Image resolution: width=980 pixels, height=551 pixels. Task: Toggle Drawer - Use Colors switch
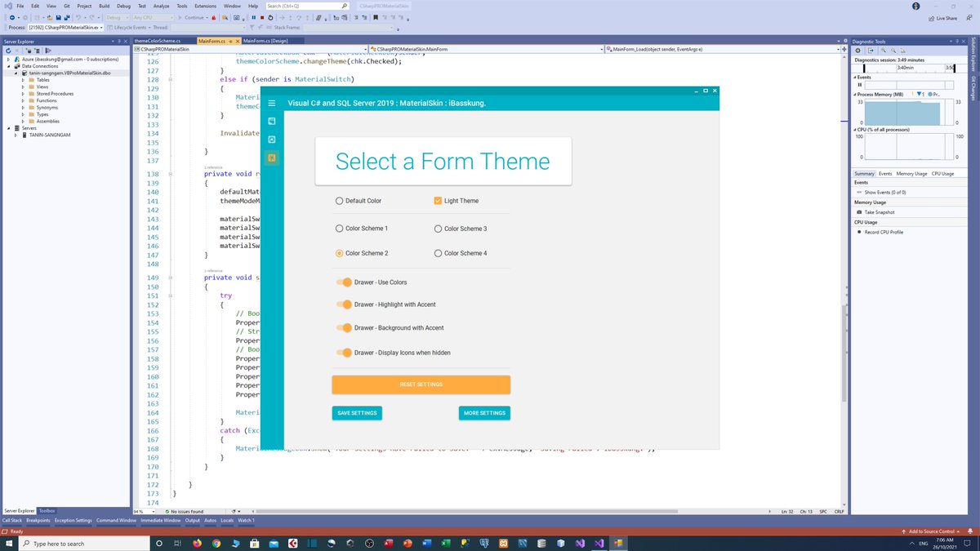343,282
